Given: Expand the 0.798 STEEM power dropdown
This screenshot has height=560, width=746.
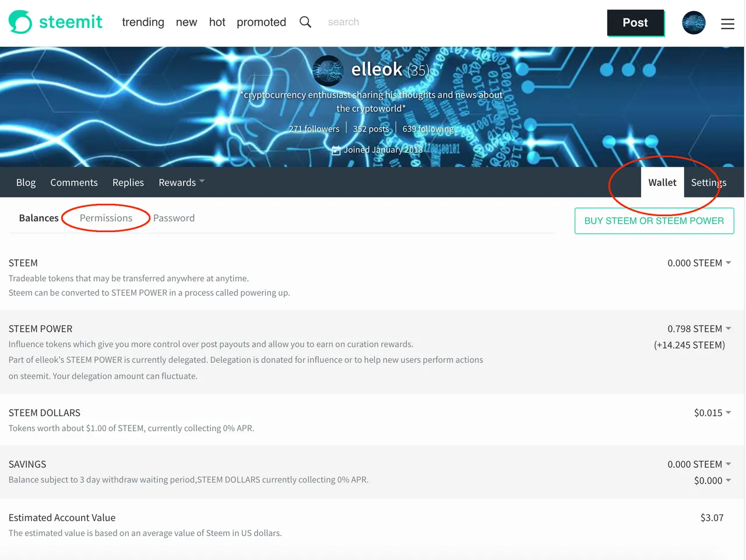Looking at the screenshot, I should click(x=699, y=329).
